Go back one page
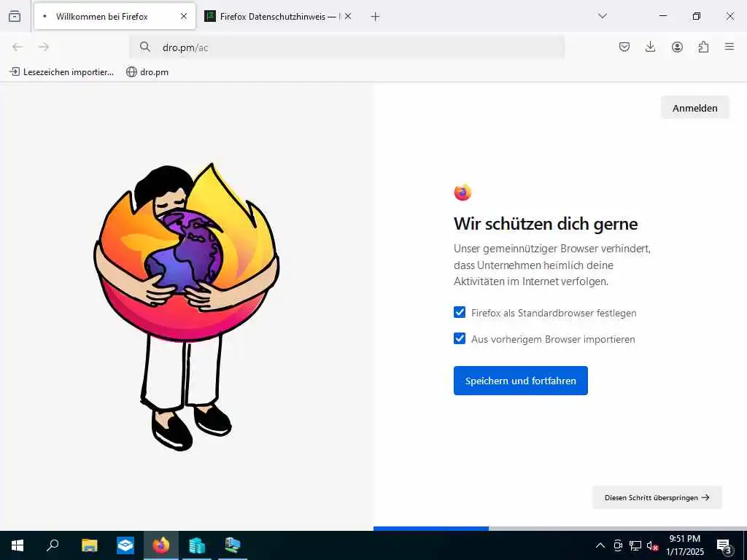This screenshot has width=747, height=560. (x=18, y=47)
